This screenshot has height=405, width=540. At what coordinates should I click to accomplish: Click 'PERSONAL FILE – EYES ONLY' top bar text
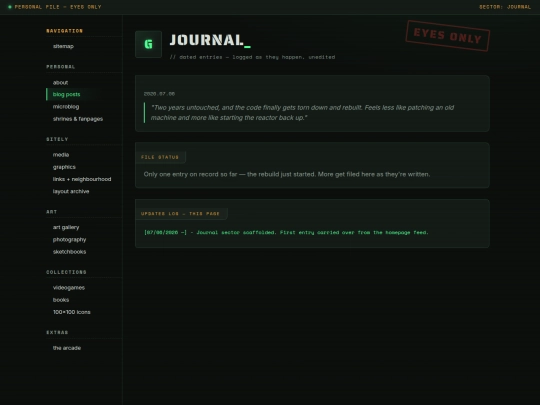(58, 7)
